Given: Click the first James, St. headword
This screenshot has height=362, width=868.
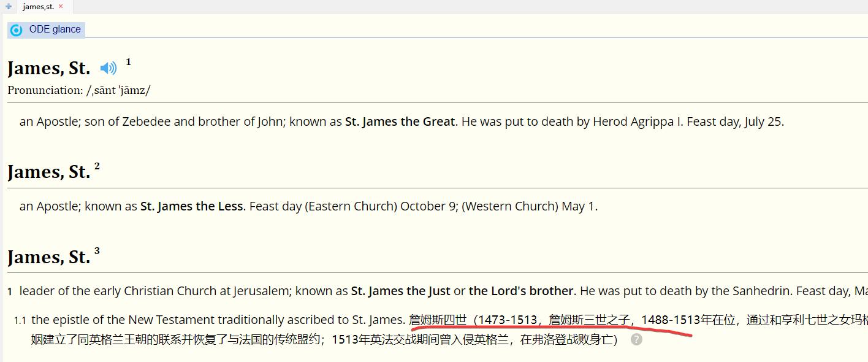Looking at the screenshot, I should coord(49,68).
